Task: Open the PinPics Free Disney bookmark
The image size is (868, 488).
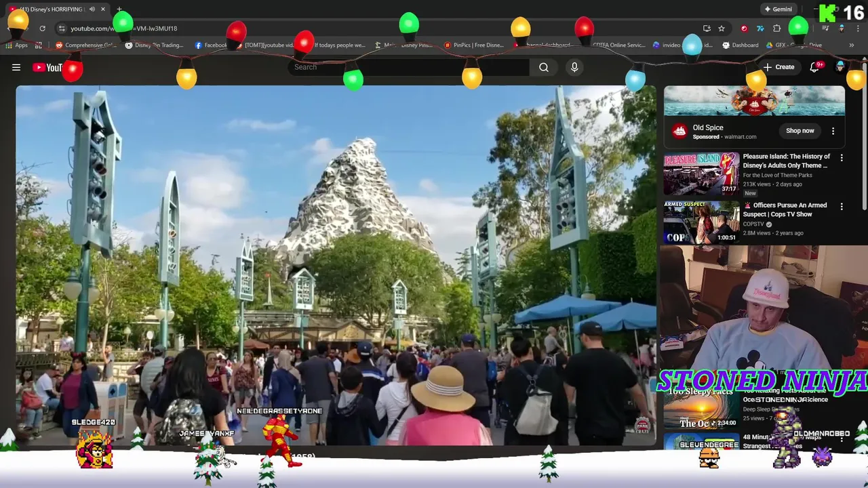Action: [x=474, y=45]
